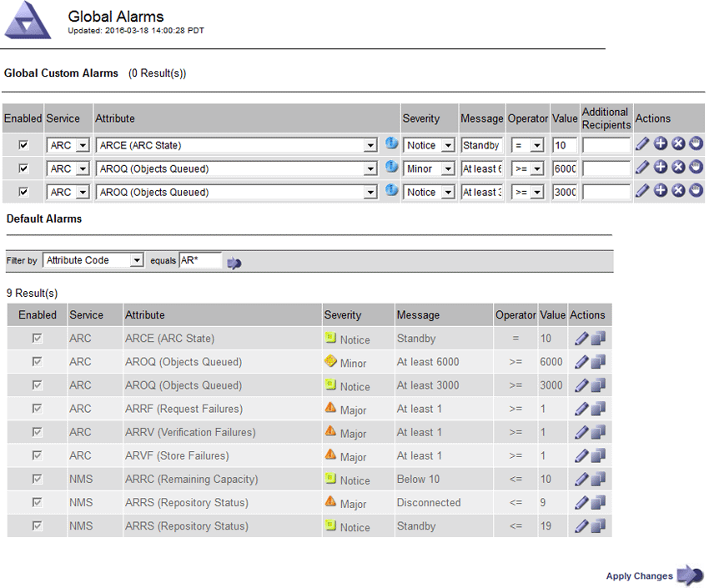The image size is (709, 588).
Task: Open the '=' operator dropdown in ARCE row
Action: [528, 145]
